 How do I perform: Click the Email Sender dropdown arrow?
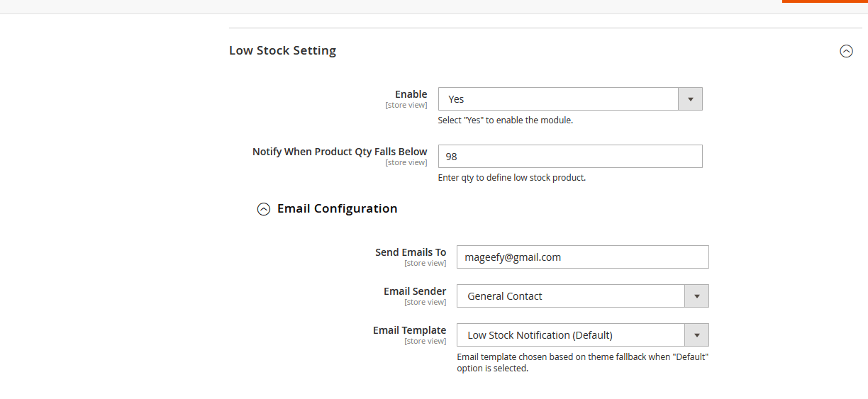pyautogui.click(x=696, y=296)
